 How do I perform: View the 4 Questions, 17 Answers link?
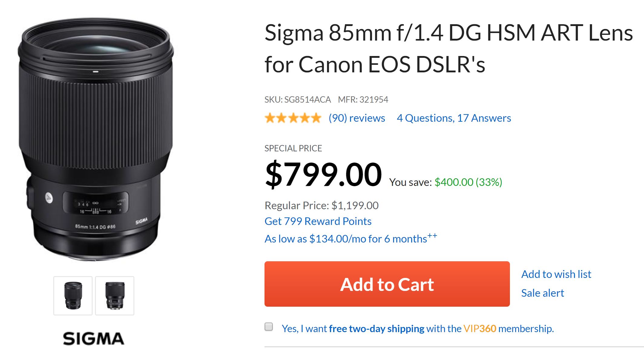[x=454, y=118]
